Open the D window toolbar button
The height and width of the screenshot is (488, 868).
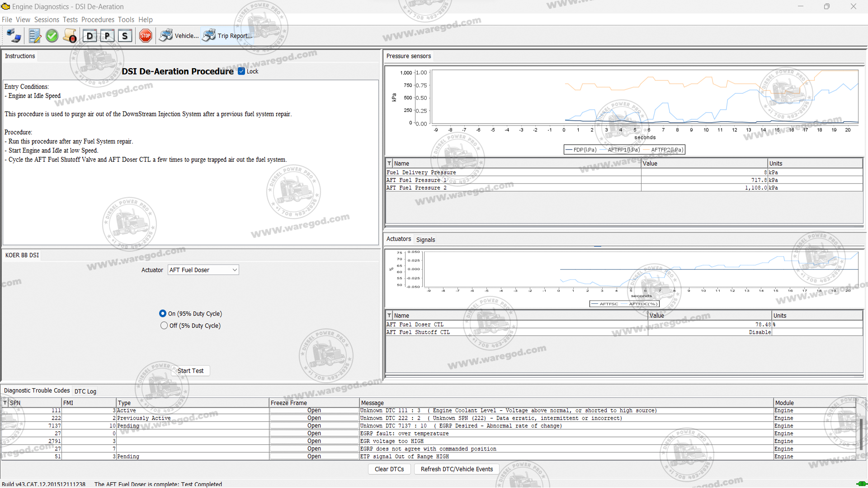pyautogui.click(x=90, y=36)
